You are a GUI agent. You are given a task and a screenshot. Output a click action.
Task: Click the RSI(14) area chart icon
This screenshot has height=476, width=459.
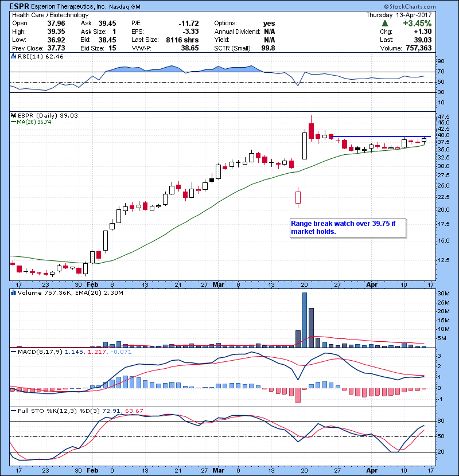(x=13, y=56)
